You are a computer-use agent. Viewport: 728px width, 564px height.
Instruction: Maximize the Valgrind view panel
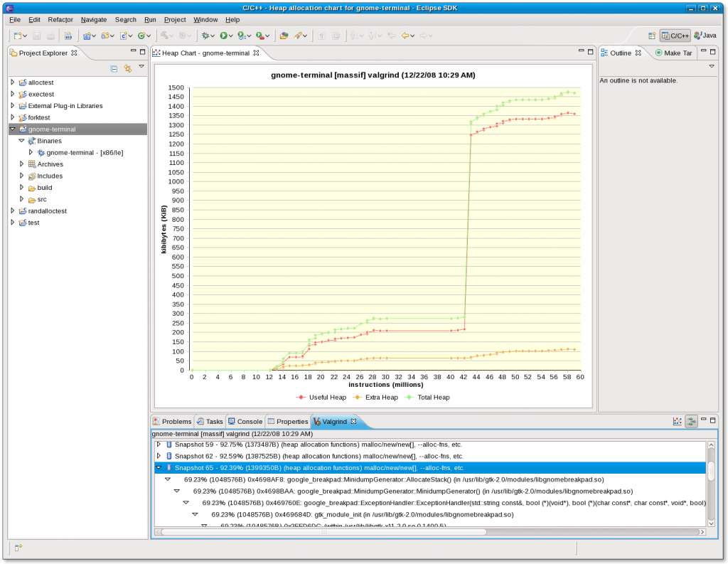pyautogui.click(x=712, y=420)
